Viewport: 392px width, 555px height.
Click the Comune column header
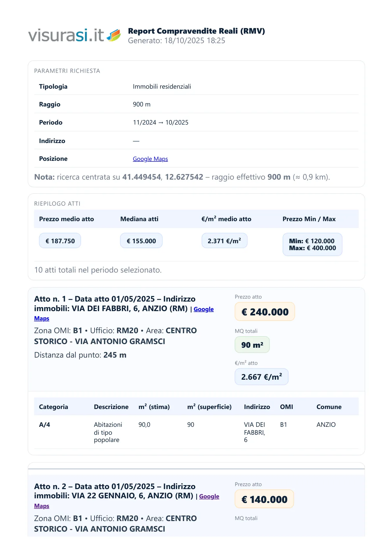tap(329, 407)
